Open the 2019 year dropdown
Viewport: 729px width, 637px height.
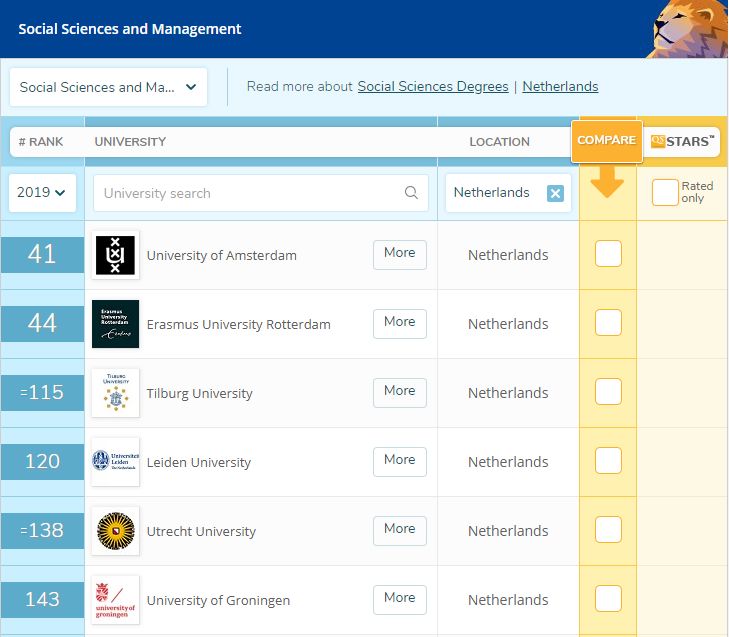point(42,192)
